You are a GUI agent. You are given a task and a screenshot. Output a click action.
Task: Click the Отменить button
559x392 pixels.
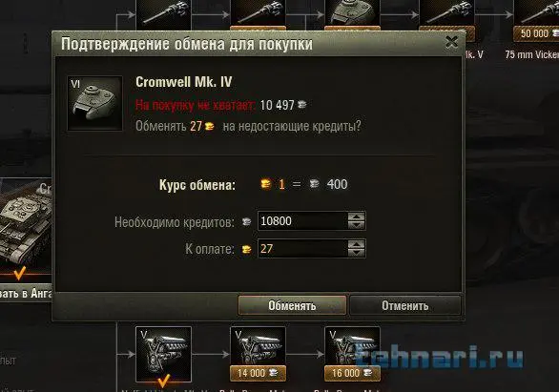[405, 305]
